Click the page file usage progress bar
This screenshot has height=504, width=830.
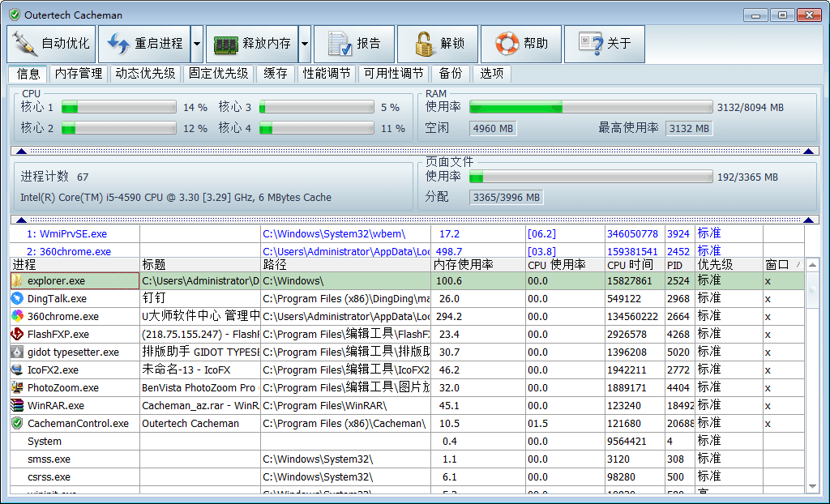pos(591,177)
